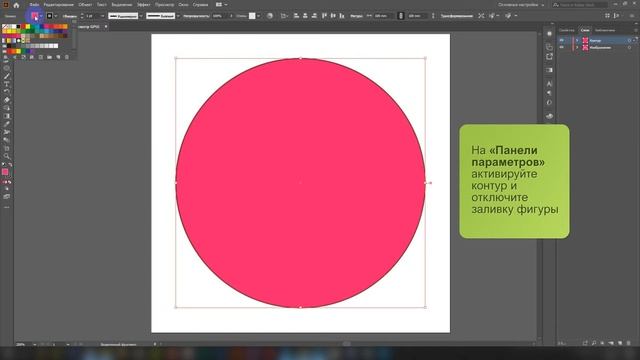Hide the Изображение layer with eye icon
Viewport: 640px width, 360px height.
click(562, 47)
